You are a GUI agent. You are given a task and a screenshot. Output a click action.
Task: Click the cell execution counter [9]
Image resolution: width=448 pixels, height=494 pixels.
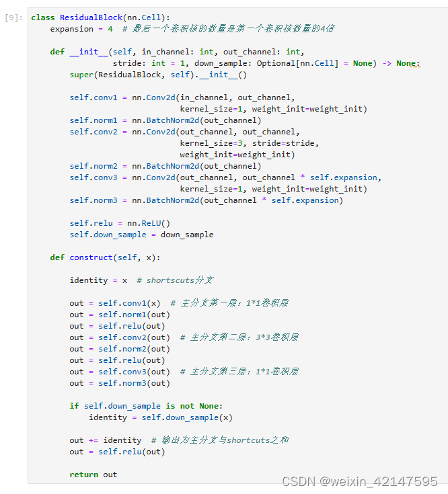(14, 17)
